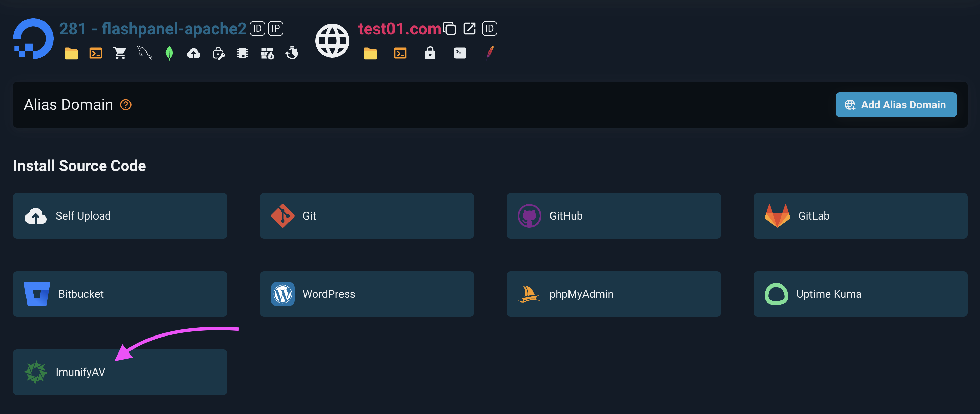
Task: Select the GitLab install option
Action: 860,216
